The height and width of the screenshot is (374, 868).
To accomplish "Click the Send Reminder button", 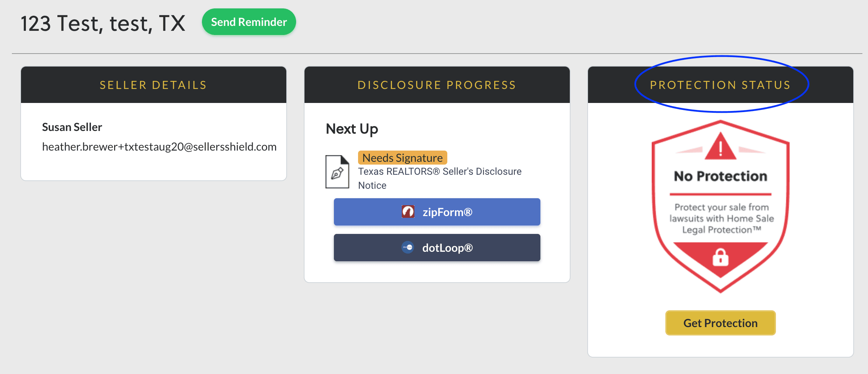I will (249, 22).
